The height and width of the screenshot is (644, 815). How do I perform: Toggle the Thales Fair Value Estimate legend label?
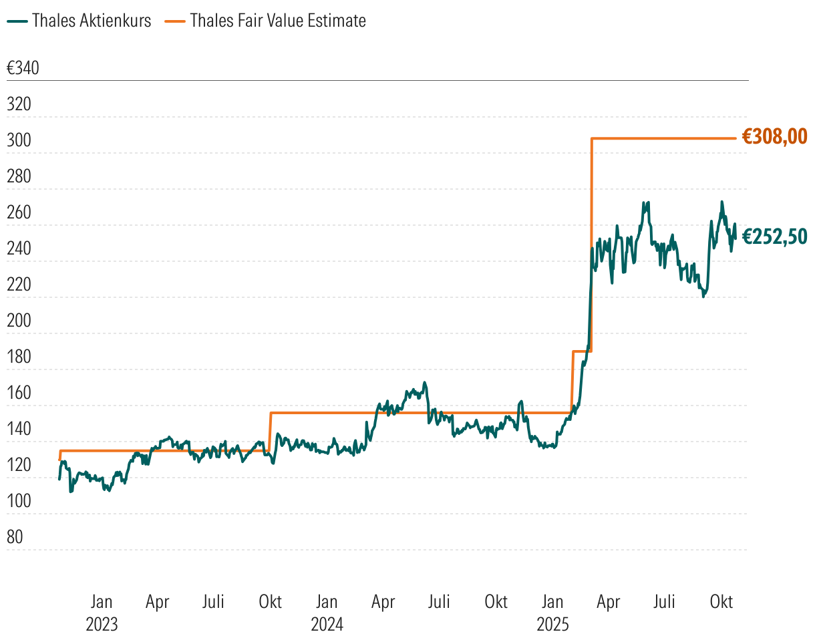point(278,21)
